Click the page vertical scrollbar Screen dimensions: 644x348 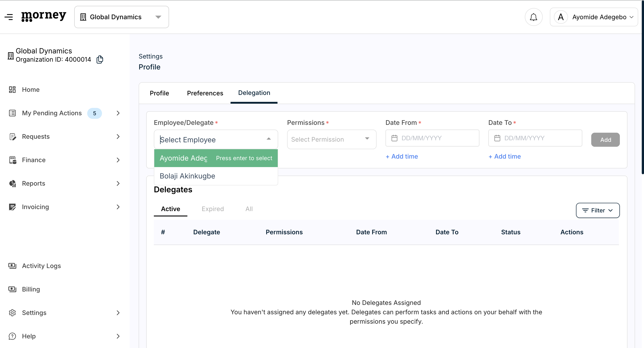click(642, 87)
